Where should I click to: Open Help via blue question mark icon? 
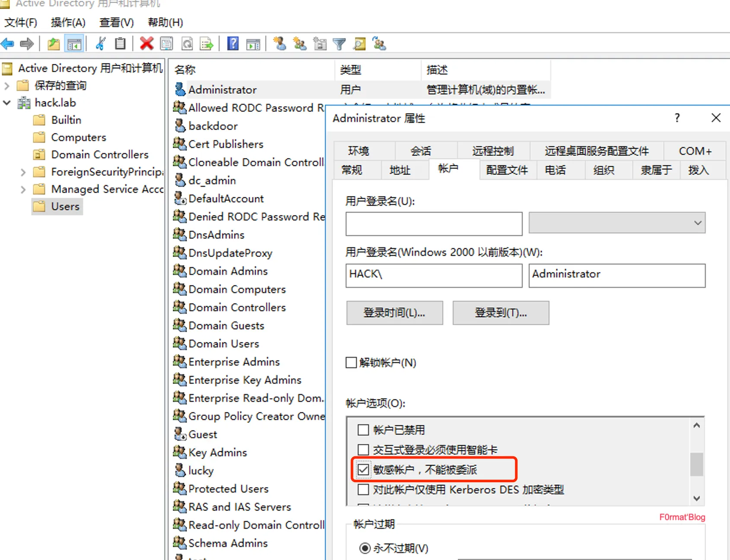click(233, 44)
